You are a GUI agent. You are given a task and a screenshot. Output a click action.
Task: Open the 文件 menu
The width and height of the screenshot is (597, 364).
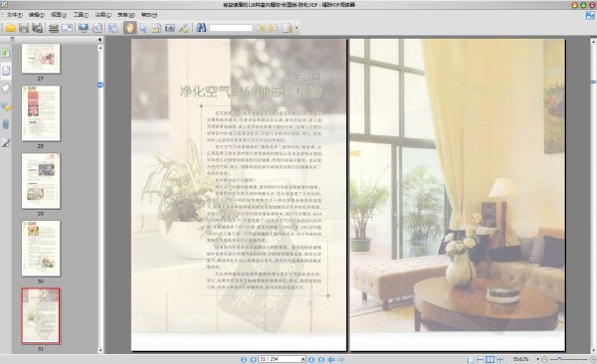pyautogui.click(x=14, y=15)
